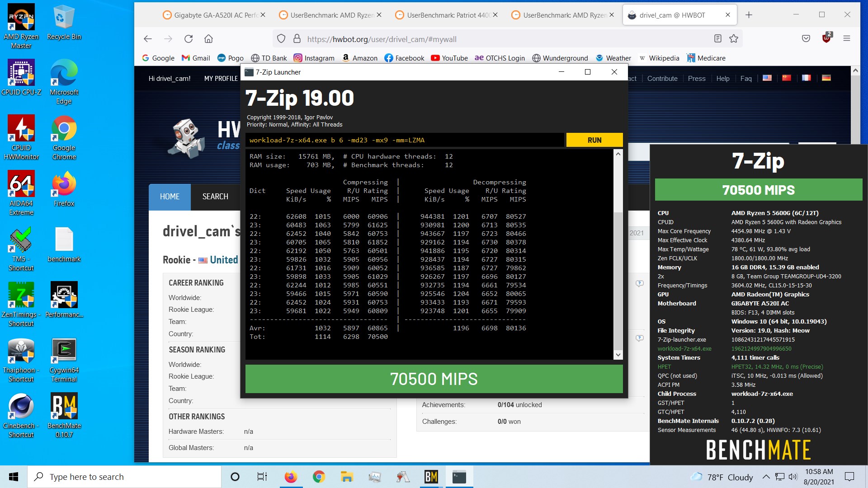This screenshot has width=868, height=488.
Task: Open TM5 Shortcut on desktop
Action: (21, 249)
